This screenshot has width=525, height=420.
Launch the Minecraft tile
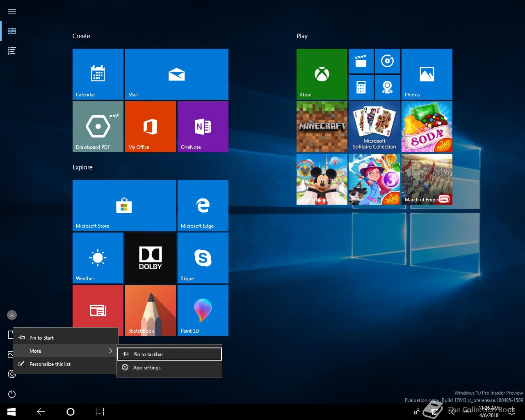click(322, 127)
